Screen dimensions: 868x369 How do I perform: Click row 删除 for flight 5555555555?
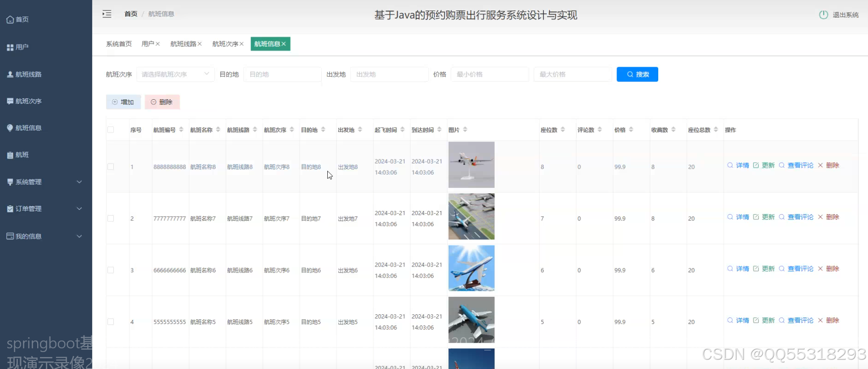(829, 320)
